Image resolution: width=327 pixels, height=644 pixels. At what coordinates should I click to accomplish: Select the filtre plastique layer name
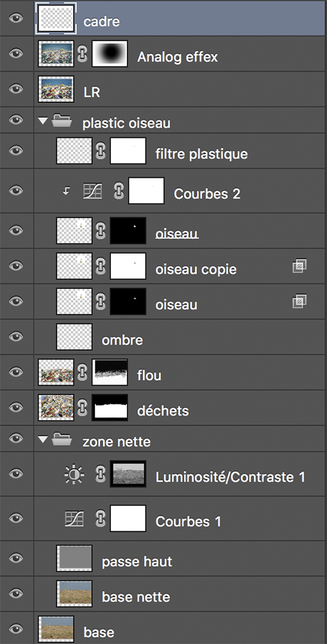(201, 155)
